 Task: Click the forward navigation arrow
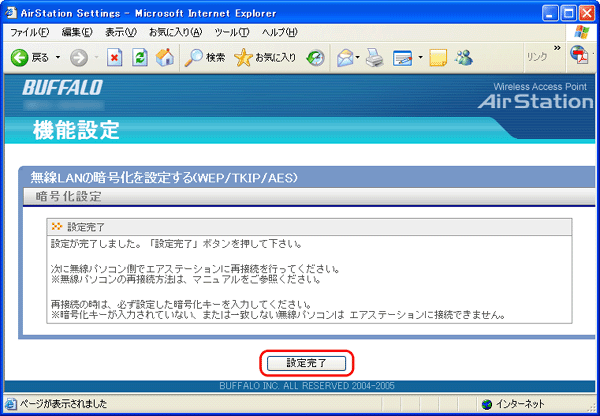[x=78, y=58]
